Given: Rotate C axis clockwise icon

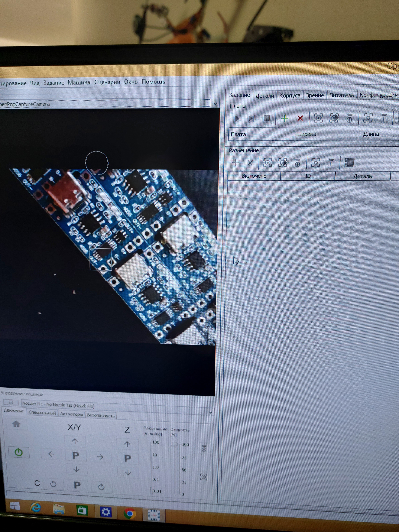Looking at the screenshot, I should click(x=101, y=487).
